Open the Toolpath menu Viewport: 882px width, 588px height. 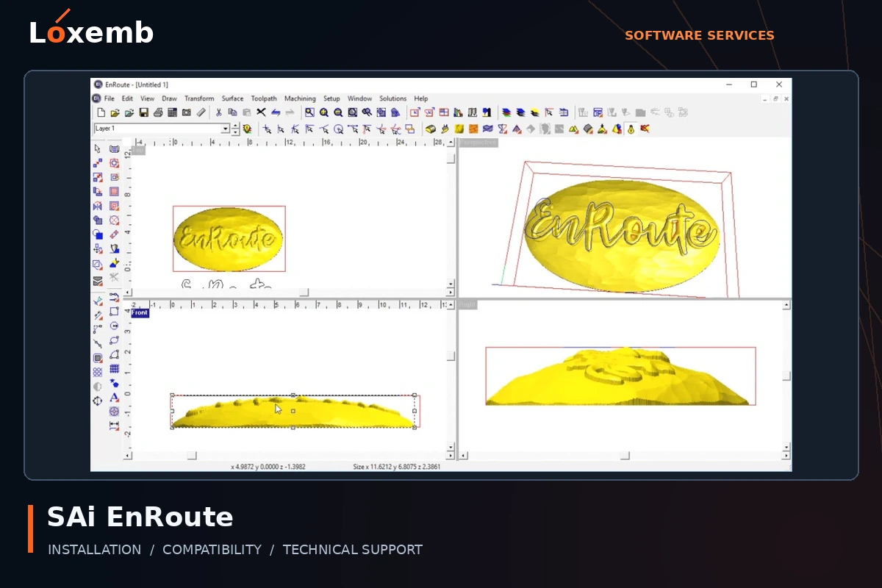(264, 98)
